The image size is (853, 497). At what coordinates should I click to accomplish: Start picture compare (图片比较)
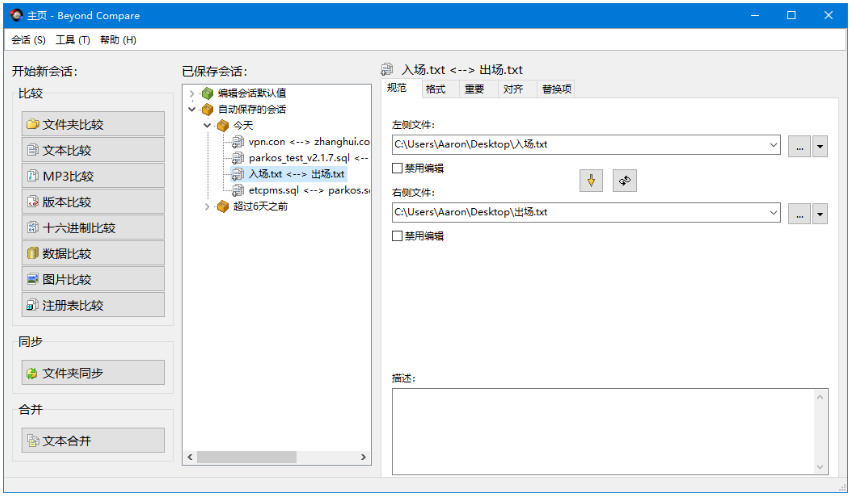(x=93, y=279)
